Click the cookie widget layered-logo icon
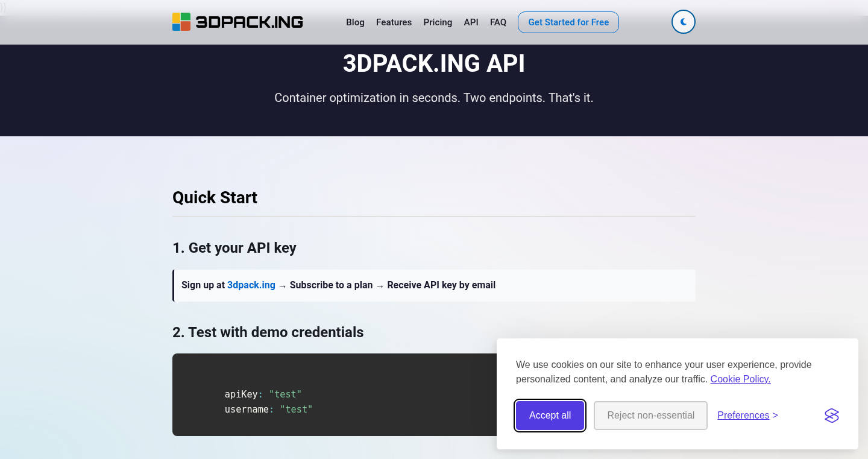This screenshot has height=459, width=868. tap(832, 416)
